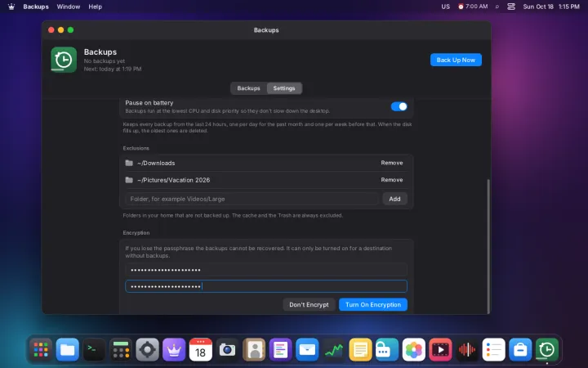Click the Back Up Now button
The height and width of the screenshot is (368, 588).
(456, 60)
